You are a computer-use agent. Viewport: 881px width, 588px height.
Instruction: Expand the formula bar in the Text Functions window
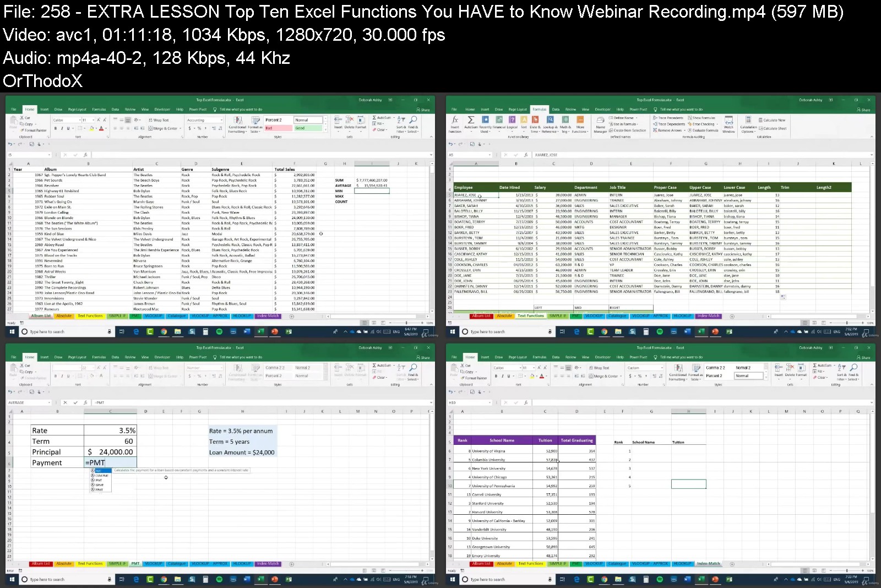tap(871, 155)
